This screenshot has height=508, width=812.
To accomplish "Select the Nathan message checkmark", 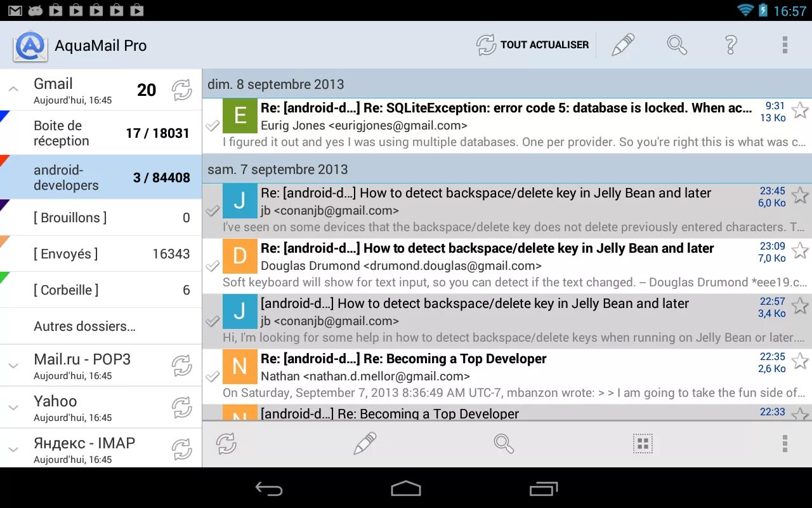I will 213,377.
